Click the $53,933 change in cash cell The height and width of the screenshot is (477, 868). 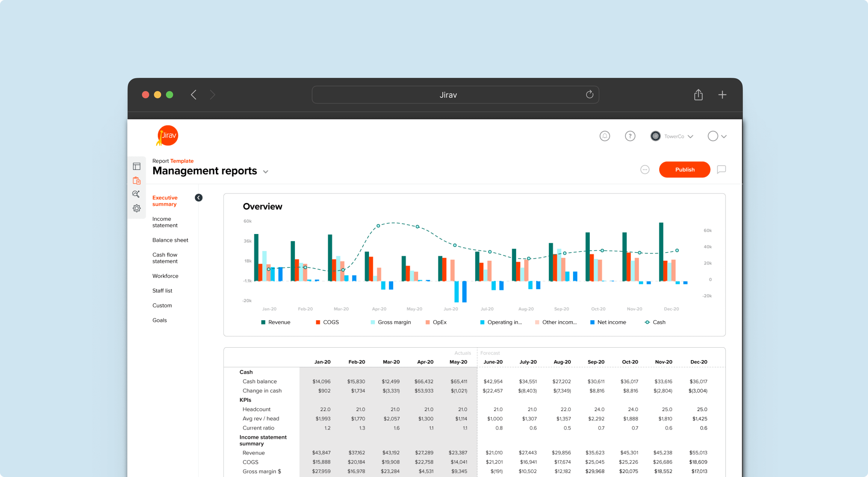(424, 391)
